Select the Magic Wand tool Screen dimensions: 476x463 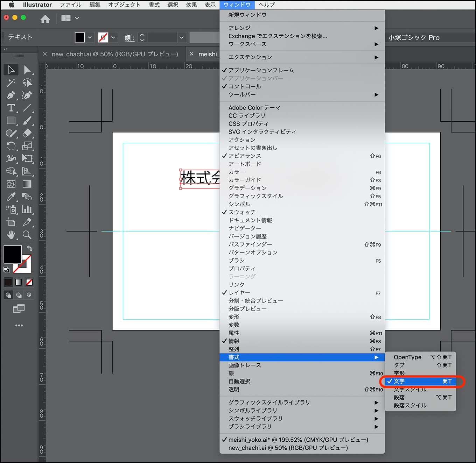11,83
